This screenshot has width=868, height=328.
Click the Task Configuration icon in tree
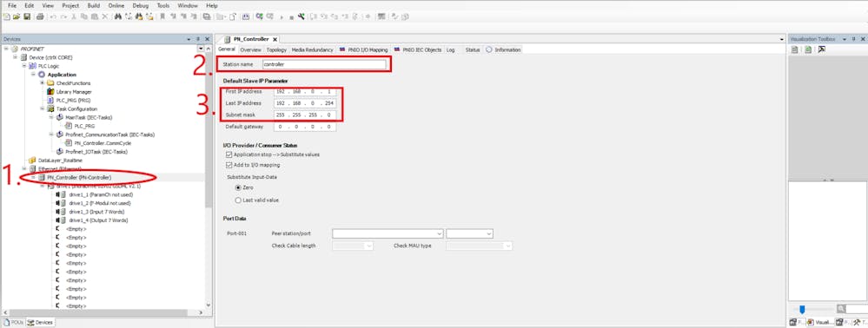click(50, 109)
